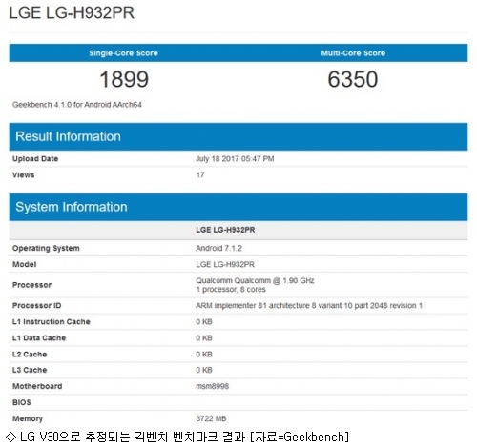Click the July 18 2017 upload date value
This screenshot has height=448, width=477.
click(235, 158)
